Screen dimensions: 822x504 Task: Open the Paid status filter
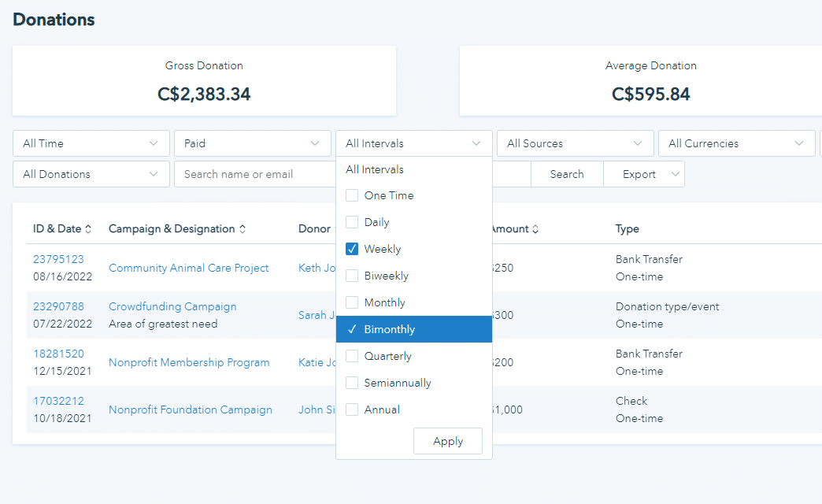(252, 143)
